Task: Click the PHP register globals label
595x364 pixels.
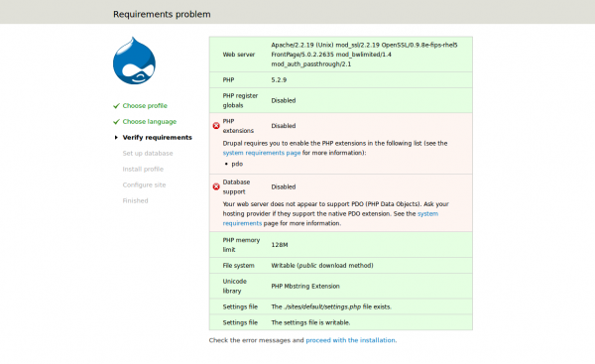Action: pyautogui.click(x=240, y=100)
